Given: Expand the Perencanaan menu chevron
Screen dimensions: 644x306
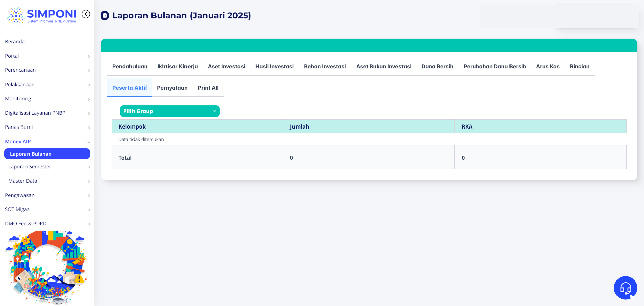Looking at the screenshot, I should (x=89, y=71).
